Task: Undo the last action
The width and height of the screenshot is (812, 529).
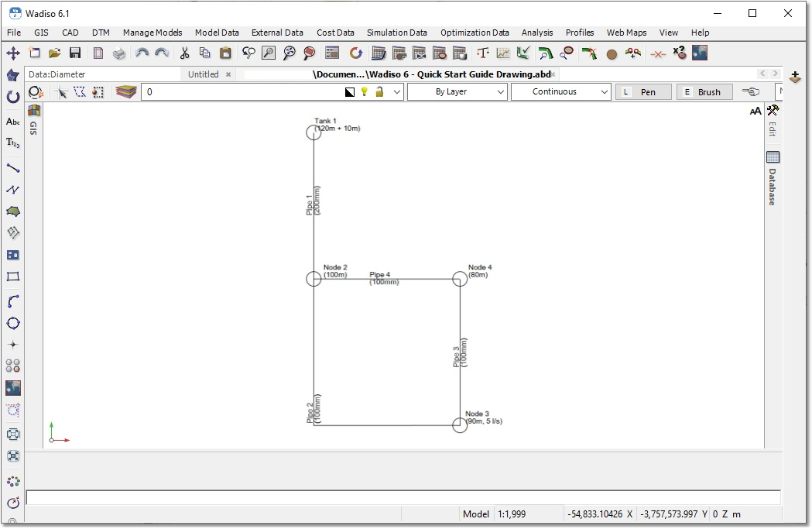Action: pyautogui.click(x=142, y=53)
